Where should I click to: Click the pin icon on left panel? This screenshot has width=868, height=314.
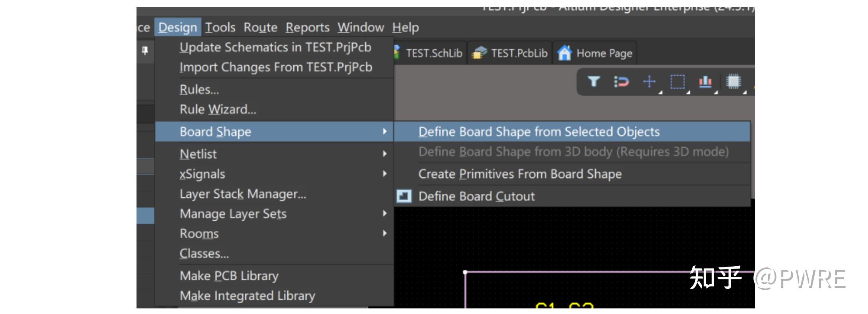click(145, 51)
